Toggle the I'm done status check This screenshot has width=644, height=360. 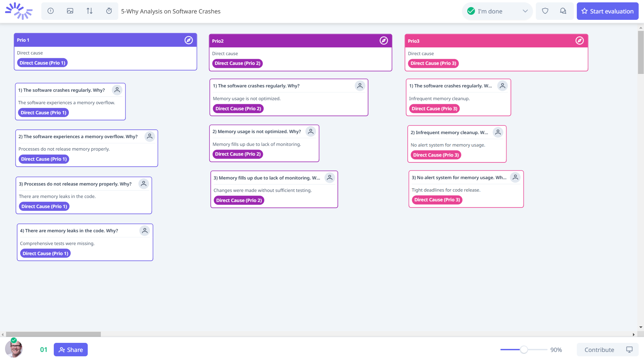point(471,11)
